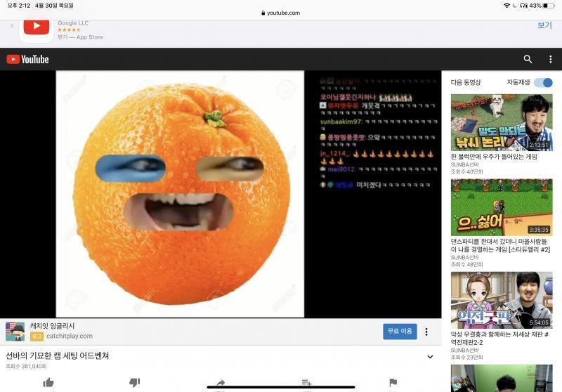This screenshot has width=562, height=392.
Task: Toggle the 자동재생 autoplay switch
Action: [x=543, y=83]
